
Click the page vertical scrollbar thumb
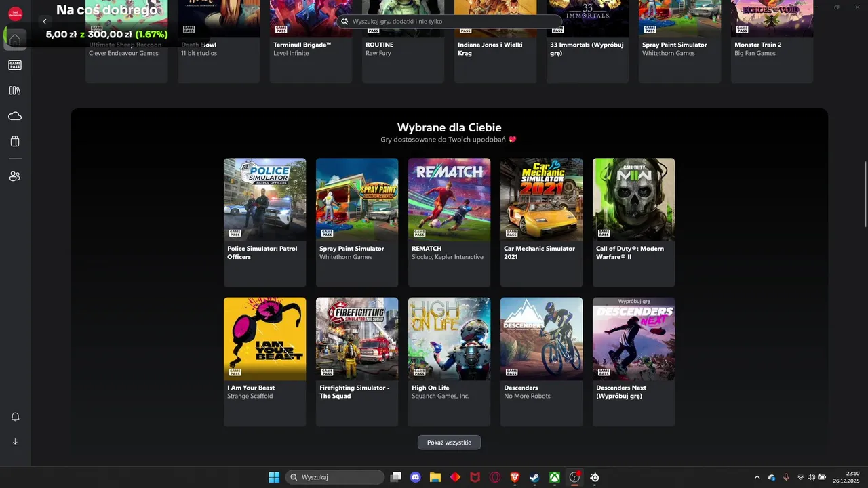(865, 195)
